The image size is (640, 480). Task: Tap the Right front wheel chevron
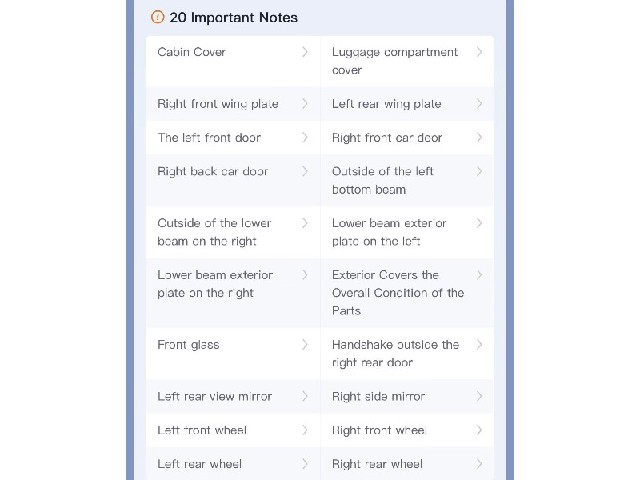click(479, 430)
